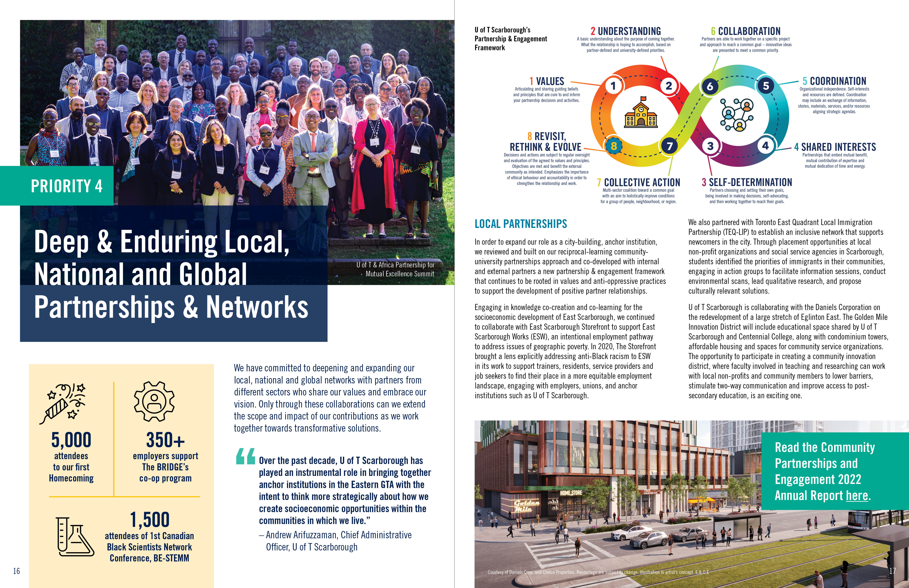Click the numbered circle 5 for Coordination
Screen dimensions: 909x588
click(765, 86)
